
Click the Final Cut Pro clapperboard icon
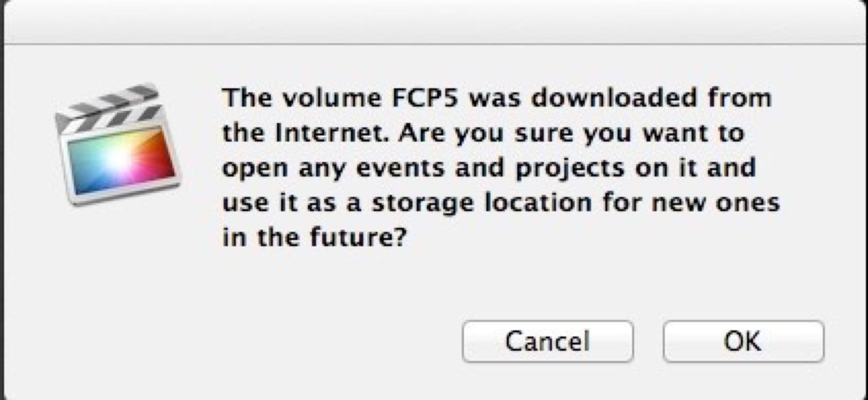(x=118, y=145)
